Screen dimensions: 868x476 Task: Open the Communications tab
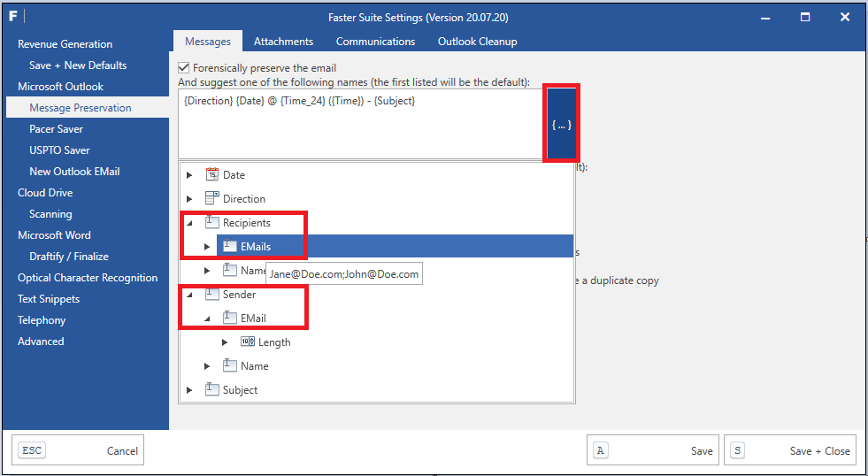tap(375, 42)
